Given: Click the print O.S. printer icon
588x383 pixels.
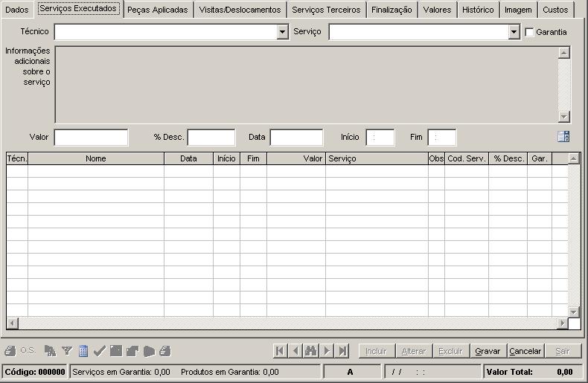Looking at the screenshot, I should pyautogui.click(x=10, y=351).
